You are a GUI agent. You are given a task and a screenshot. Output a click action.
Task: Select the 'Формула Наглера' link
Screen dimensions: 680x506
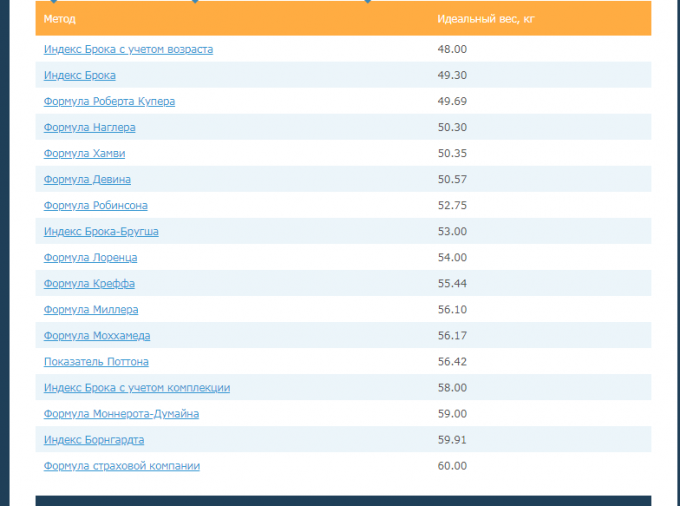[x=90, y=127]
